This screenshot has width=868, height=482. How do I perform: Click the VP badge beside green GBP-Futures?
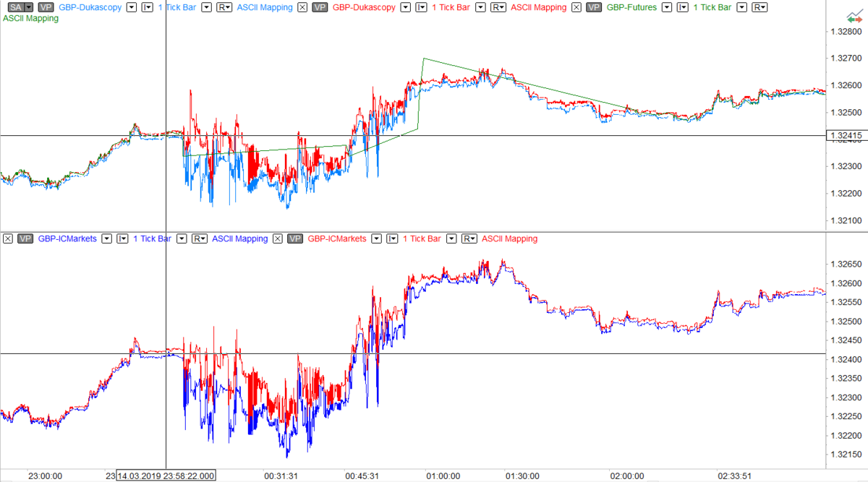(594, 7)
